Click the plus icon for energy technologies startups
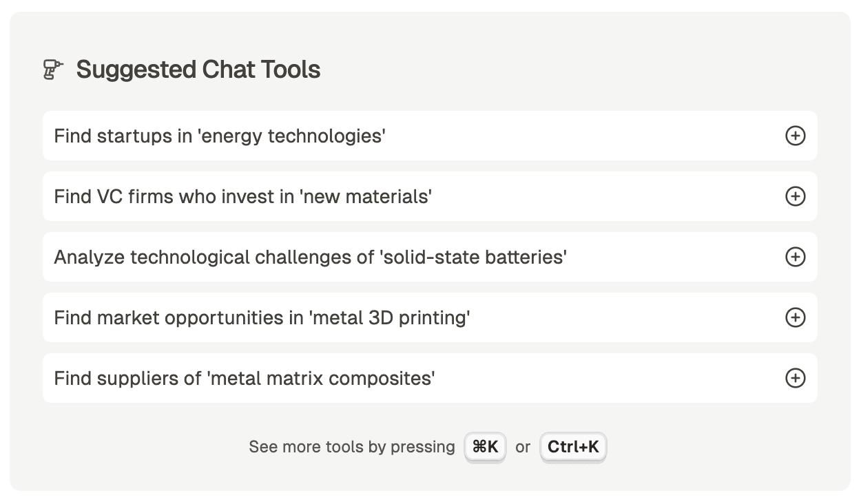The width and height of the screenshot is (861, 504). pos(795,136)
